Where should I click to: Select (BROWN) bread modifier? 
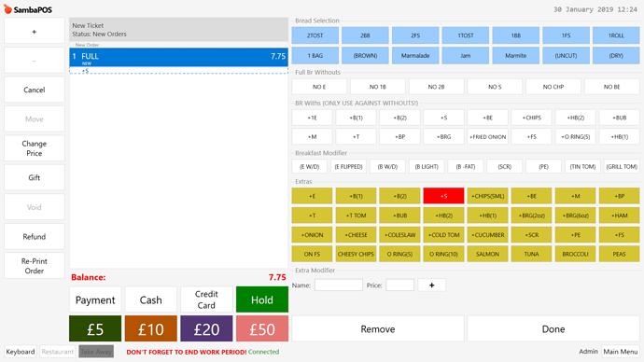[x=365, y=55]
